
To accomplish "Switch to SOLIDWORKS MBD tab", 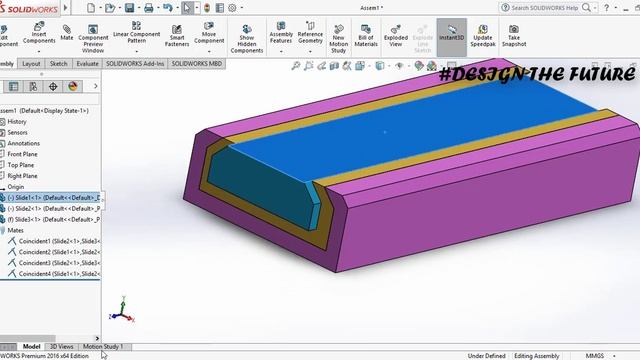I will pyautogui.click(x=197, y=64).
